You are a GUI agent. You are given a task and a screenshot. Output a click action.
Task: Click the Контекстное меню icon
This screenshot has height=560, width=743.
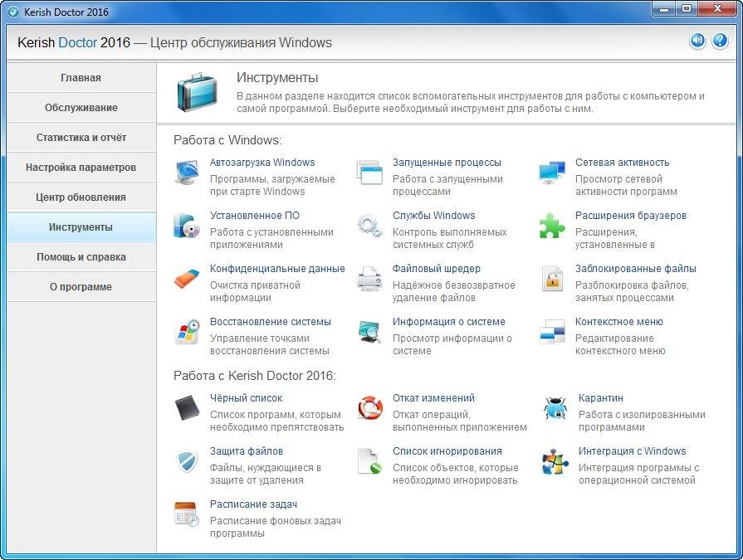click(x=552, y=332)
